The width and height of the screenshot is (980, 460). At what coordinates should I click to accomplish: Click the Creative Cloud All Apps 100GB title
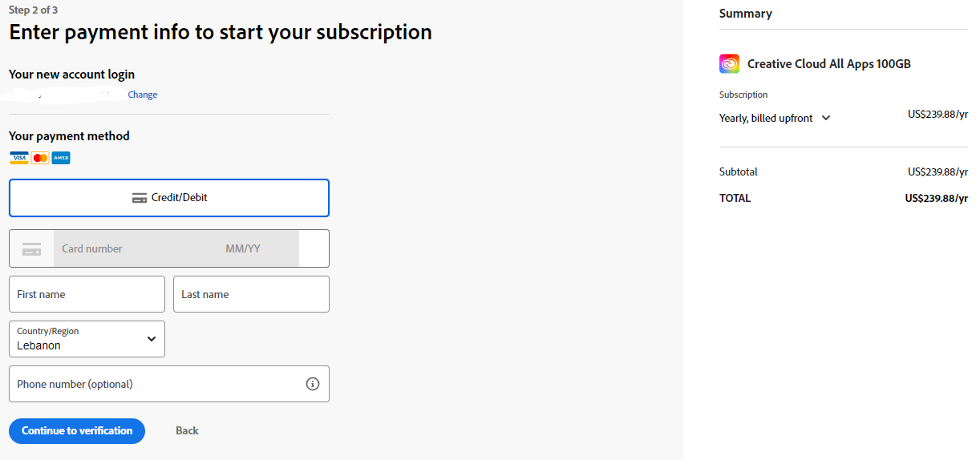click(x=829, y=64)
